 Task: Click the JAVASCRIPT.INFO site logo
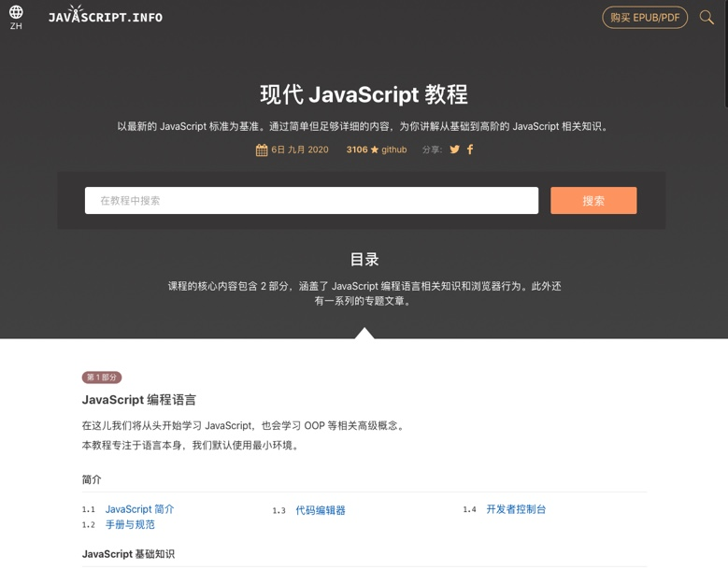point(106,15)
